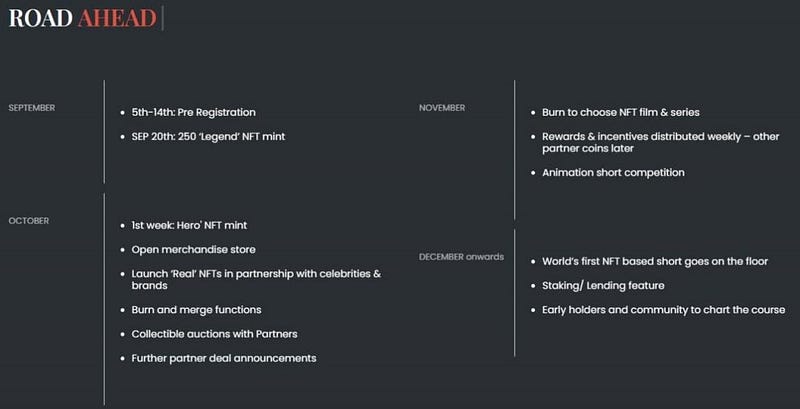The width and height of the screenshot is (800, 409).
Task: Click the DECEMBER onwards label
Action: (x=461, y=257)
